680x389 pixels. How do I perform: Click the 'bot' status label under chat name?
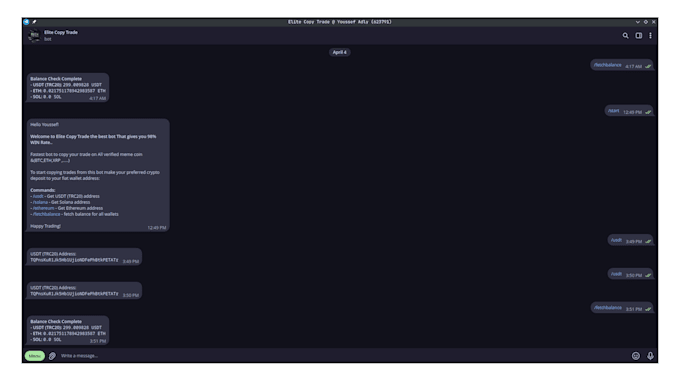(x=48, y=39)
